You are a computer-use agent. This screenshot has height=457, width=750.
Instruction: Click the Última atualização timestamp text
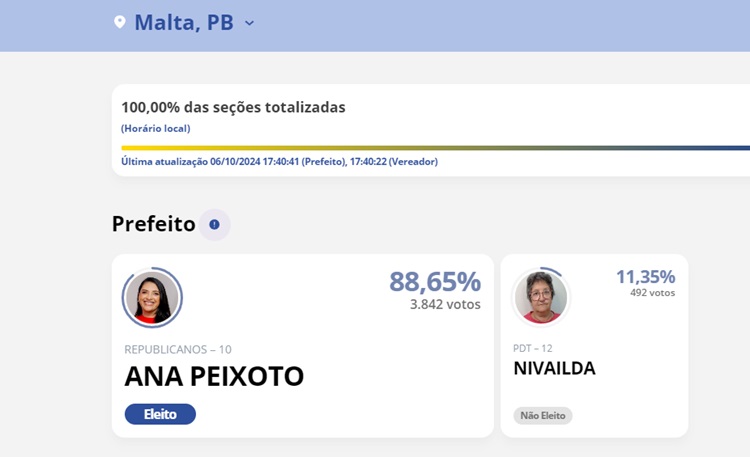pos(279,161)
